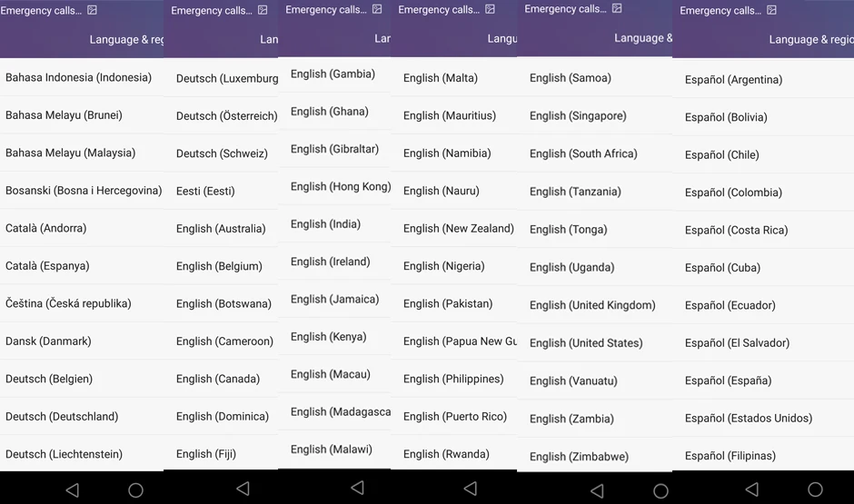This screenshot has width=854, height=504.
Task: Choose English (Philippines)
Action: [453, 379]
